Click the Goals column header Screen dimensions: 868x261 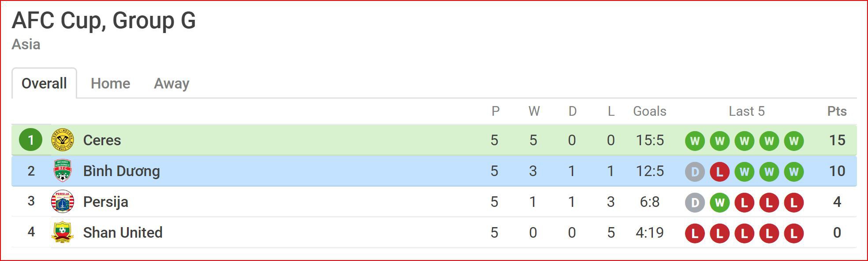650,111
